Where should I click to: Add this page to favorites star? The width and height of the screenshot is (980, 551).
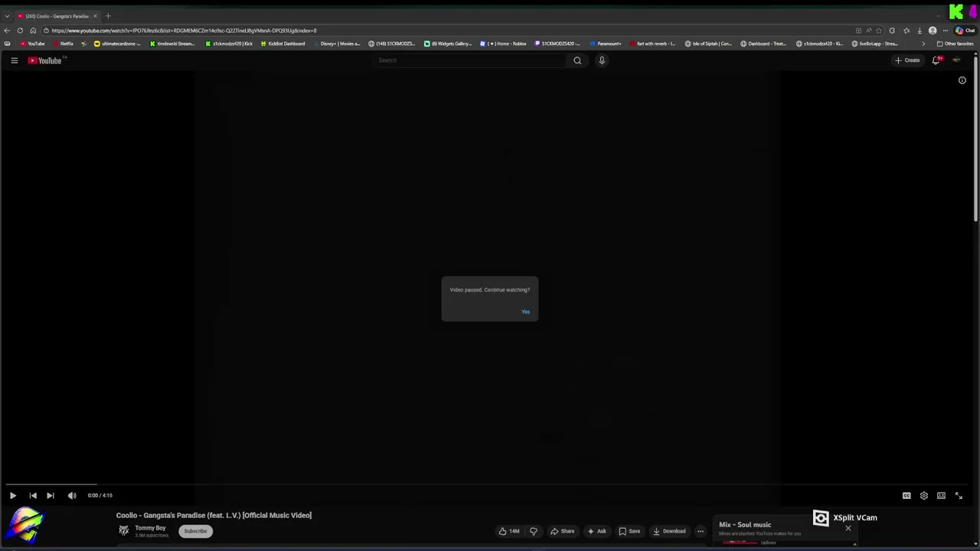879,31
